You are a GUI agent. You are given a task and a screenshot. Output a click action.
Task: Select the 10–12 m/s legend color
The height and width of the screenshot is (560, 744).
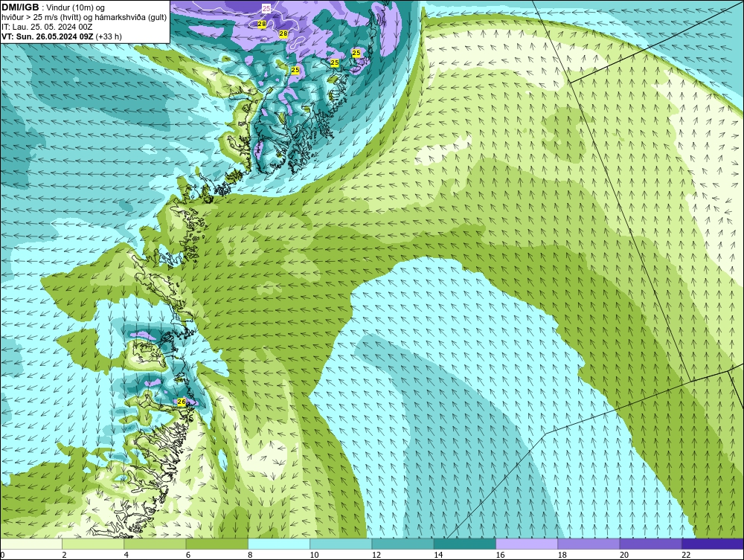coord(341,544)
